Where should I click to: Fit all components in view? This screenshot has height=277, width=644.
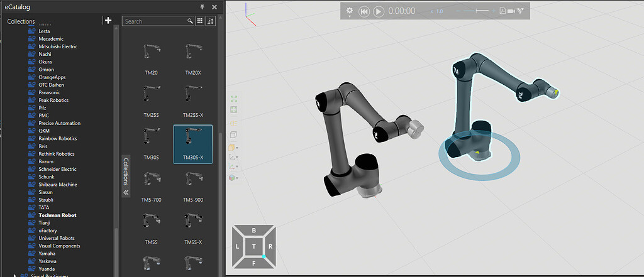(234, 99)
